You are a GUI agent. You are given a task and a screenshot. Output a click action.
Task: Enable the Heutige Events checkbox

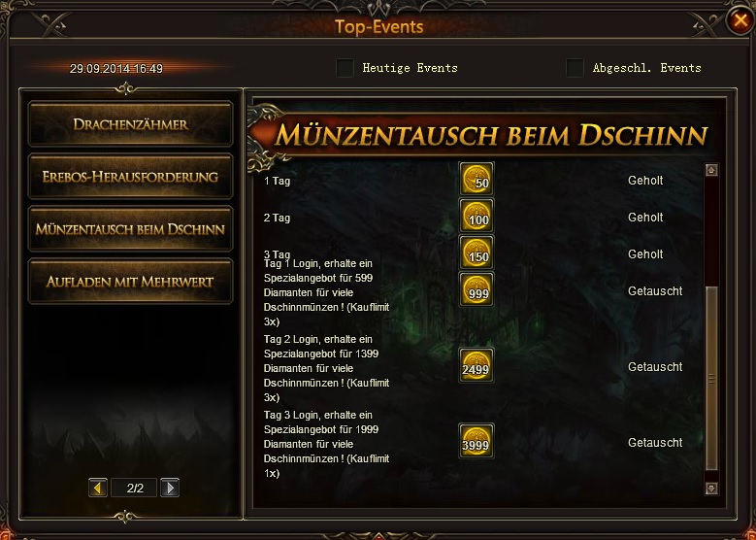point(345,68)
